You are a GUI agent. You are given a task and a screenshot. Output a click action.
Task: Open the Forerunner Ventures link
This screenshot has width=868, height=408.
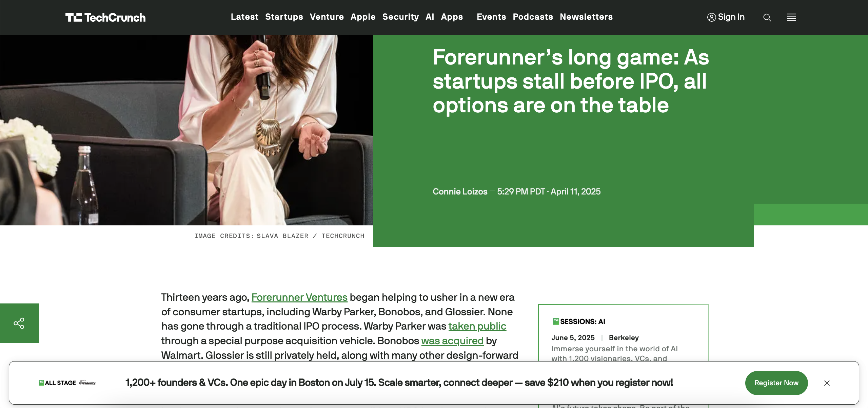(x=299, y=297)
